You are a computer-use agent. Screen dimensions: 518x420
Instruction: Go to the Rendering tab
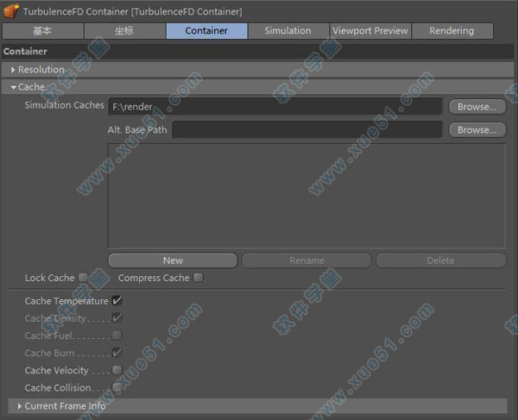452,31
